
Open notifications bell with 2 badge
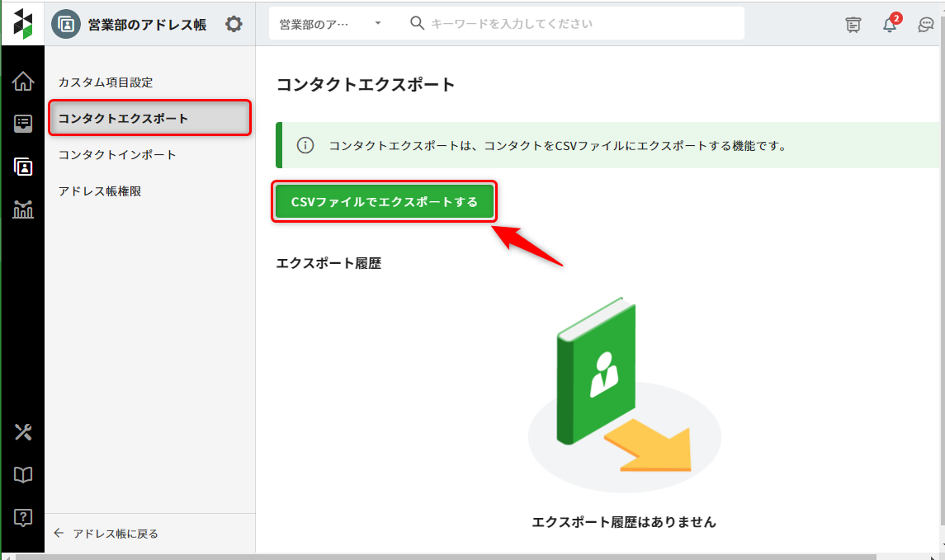pos(889,25)
